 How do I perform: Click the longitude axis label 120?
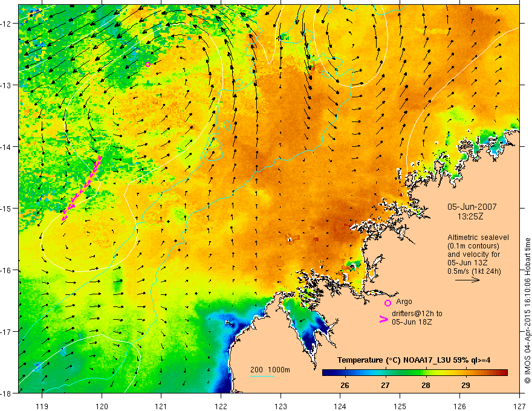point(102,406)
